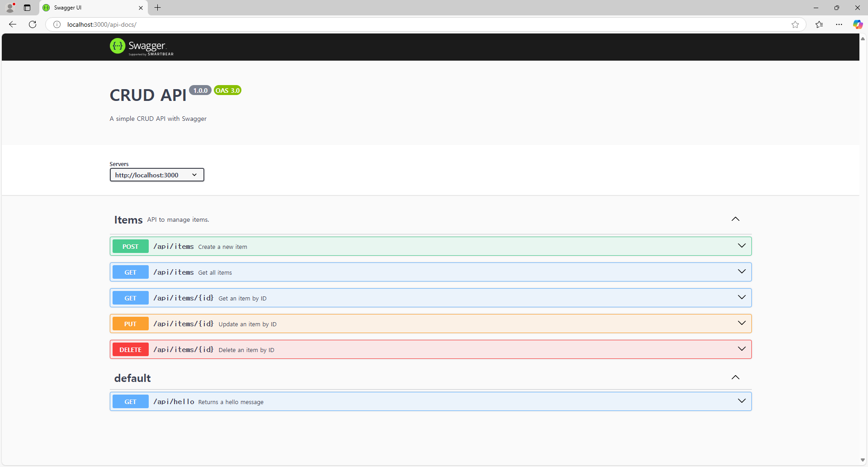
Task: Click the CRUD API title
Action: tap(148, 95)
